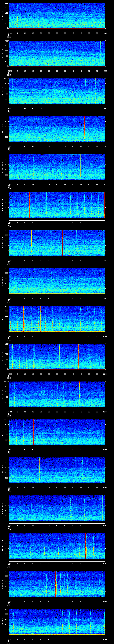The width and height of the screenshot is (114, 644).
Task: Open the spectrogram panel above the 6:05:00 label
Action: (x=57, y=167)
